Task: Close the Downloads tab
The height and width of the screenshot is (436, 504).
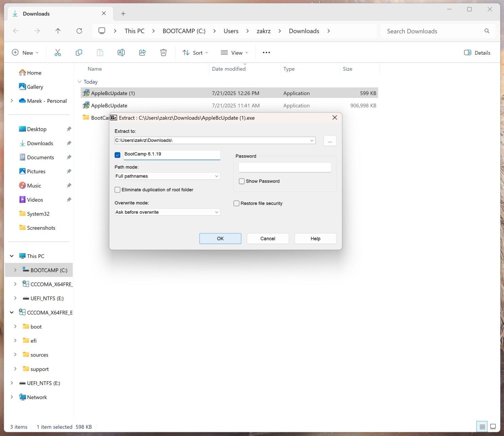Action: point(104,13)
